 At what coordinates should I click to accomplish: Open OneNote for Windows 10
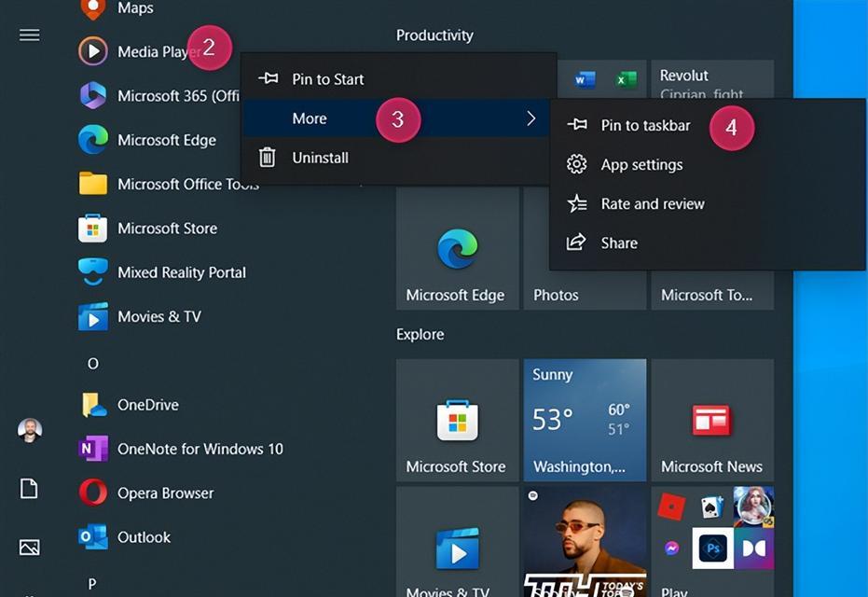point(181,449)
